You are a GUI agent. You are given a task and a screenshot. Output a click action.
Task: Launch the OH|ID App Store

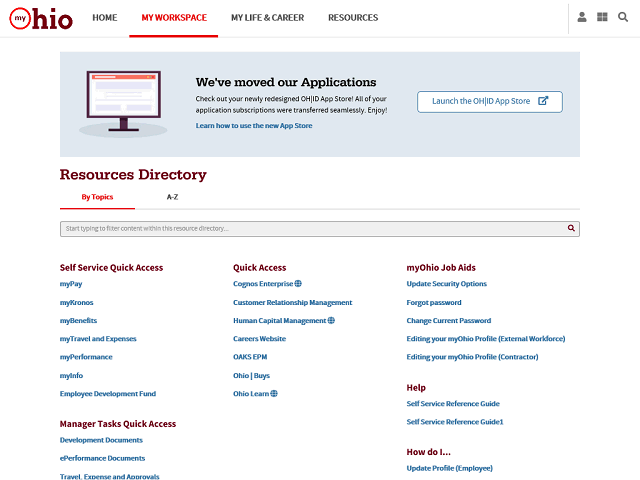point(489,101)
